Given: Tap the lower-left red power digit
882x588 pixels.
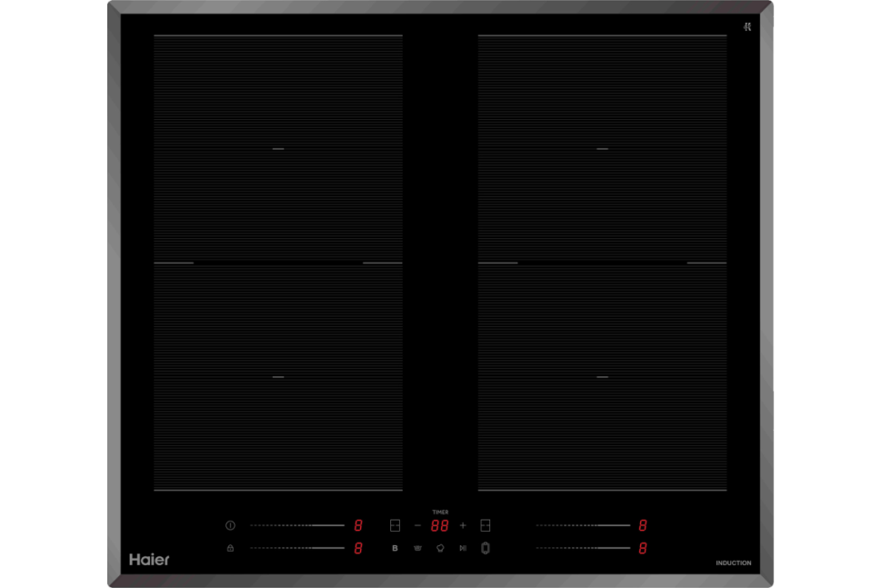Looking at the screenshot, I should point(358,549).
